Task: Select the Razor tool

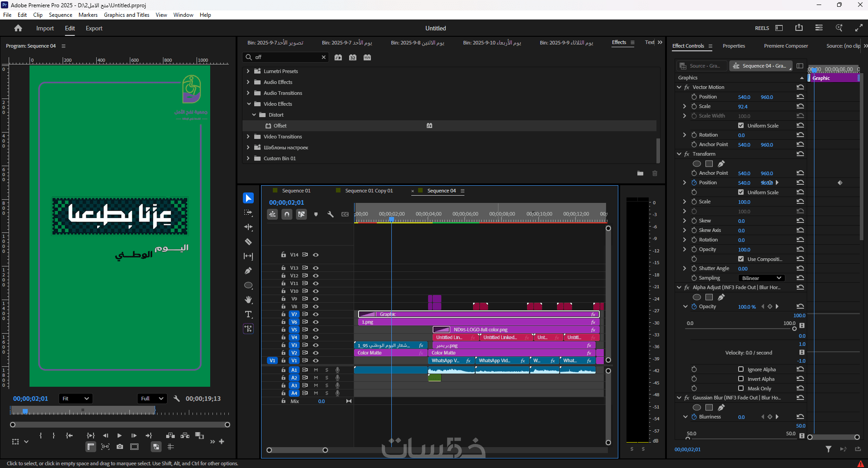Action: 248,242
